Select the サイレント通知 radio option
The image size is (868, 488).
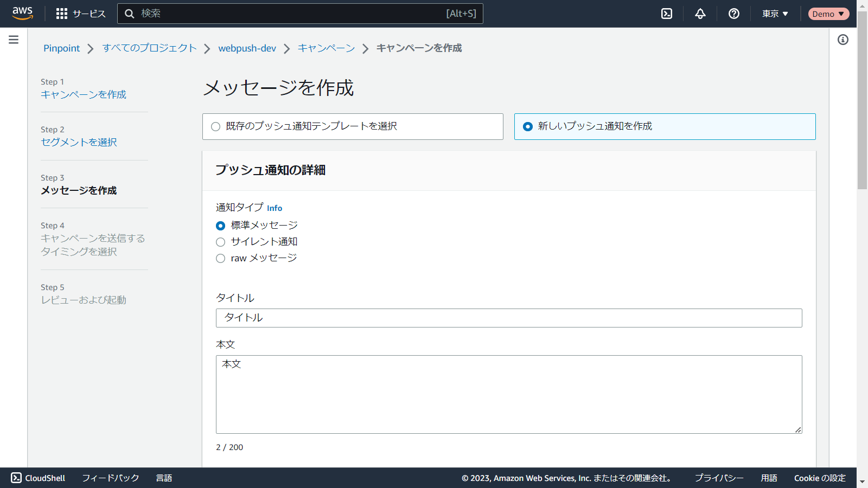coord(221,242)
